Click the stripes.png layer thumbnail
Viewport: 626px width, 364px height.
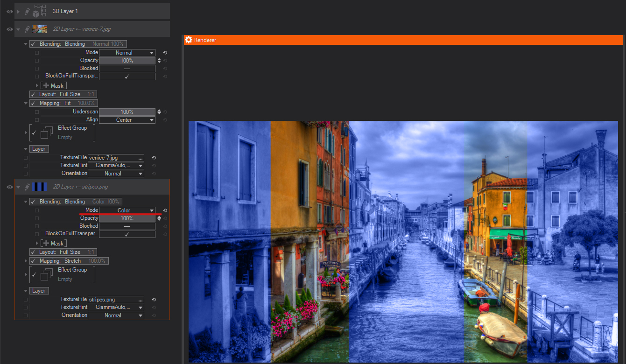[x=39, y=187]
